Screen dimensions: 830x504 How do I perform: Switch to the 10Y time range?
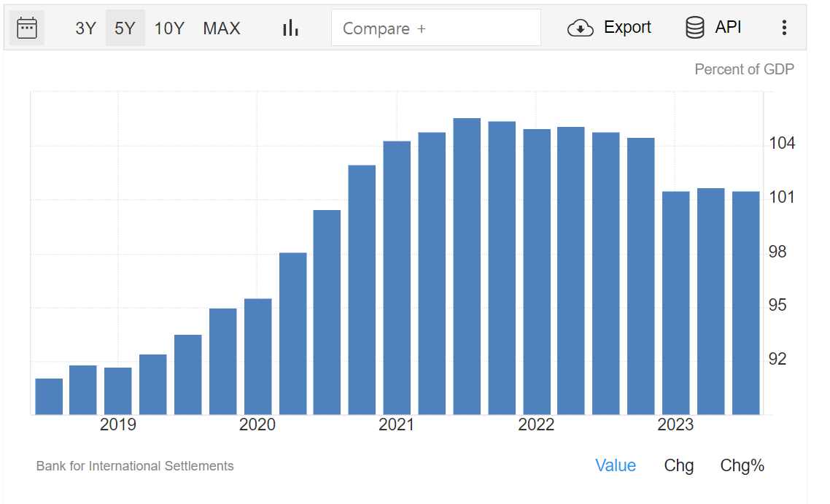click(169, 28)
